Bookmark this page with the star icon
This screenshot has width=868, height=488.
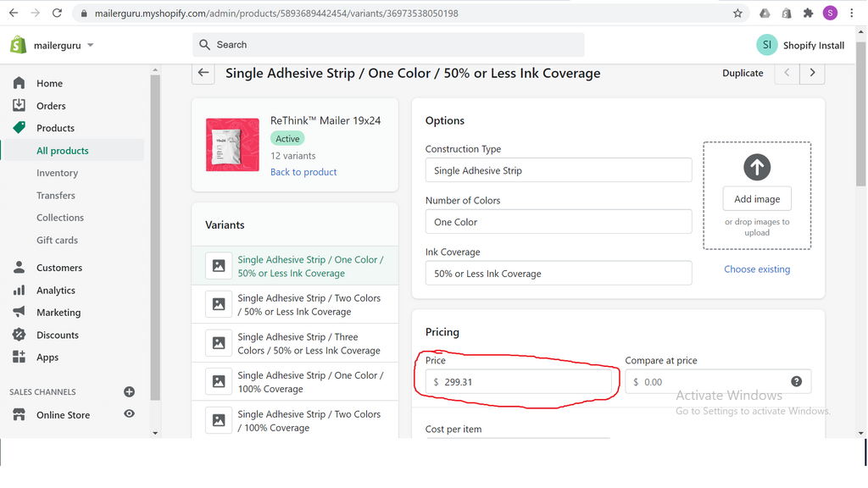(x=737, y=14)
